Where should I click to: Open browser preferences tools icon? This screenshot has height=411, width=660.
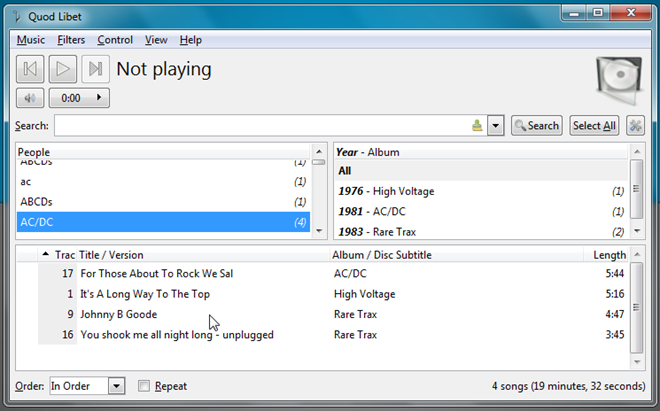tap(636, 125)
